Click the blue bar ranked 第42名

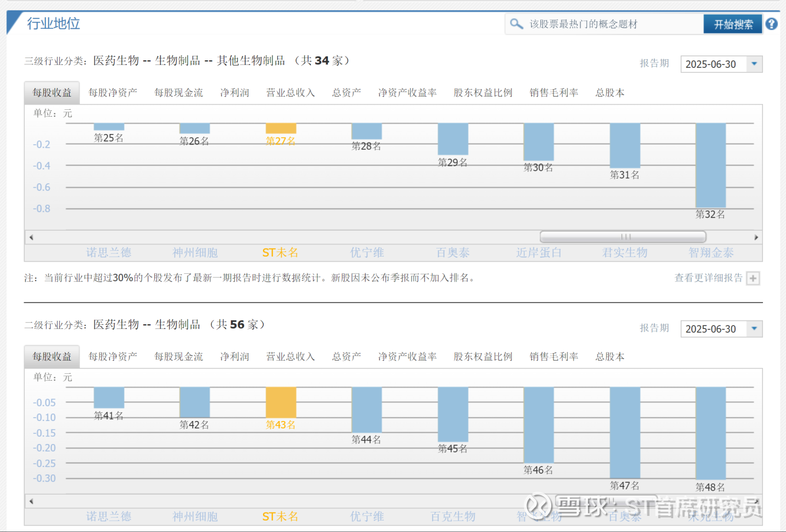pos(194,403)
